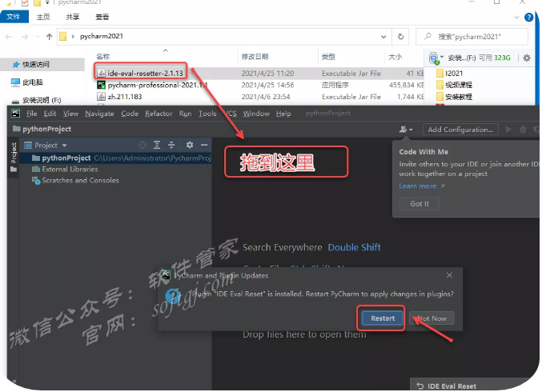The height and width of the screenshot is (392, 542).
Task: Open the Edit menu in PyCharm
Action: pos(50,114)
